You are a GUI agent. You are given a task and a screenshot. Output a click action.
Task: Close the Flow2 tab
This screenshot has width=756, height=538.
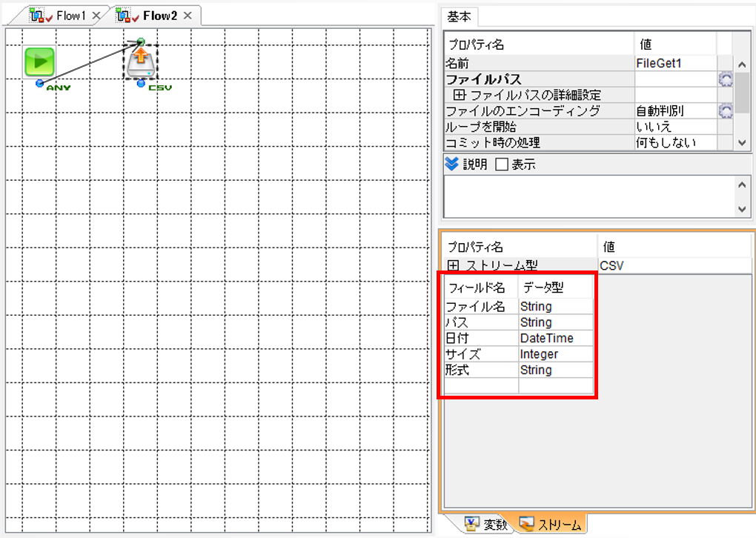tap(188, 16)
